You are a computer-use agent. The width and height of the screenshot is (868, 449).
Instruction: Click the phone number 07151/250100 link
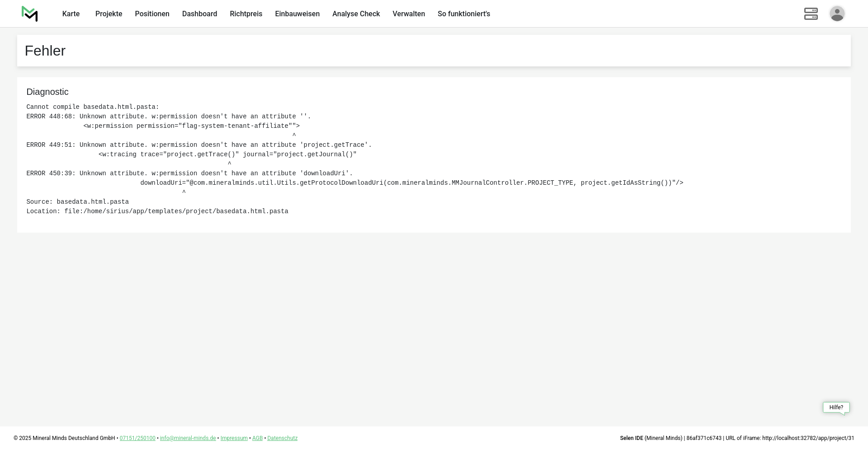tap(137, 438)
